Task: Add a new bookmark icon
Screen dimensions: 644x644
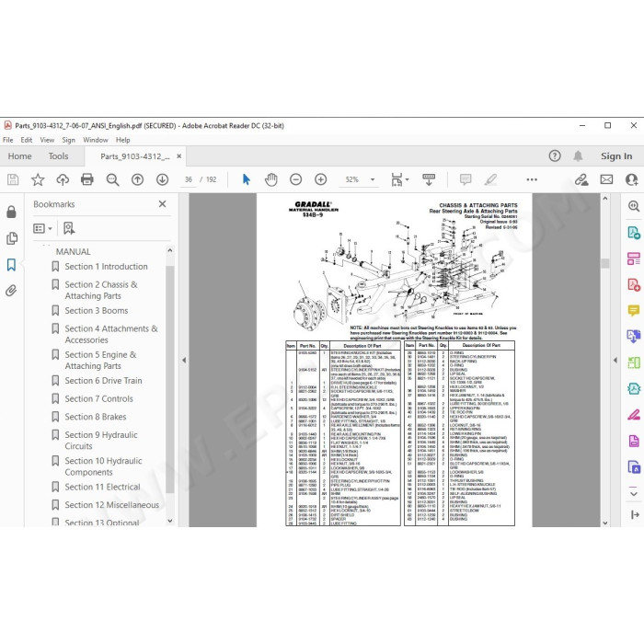Action: [69, 228]
